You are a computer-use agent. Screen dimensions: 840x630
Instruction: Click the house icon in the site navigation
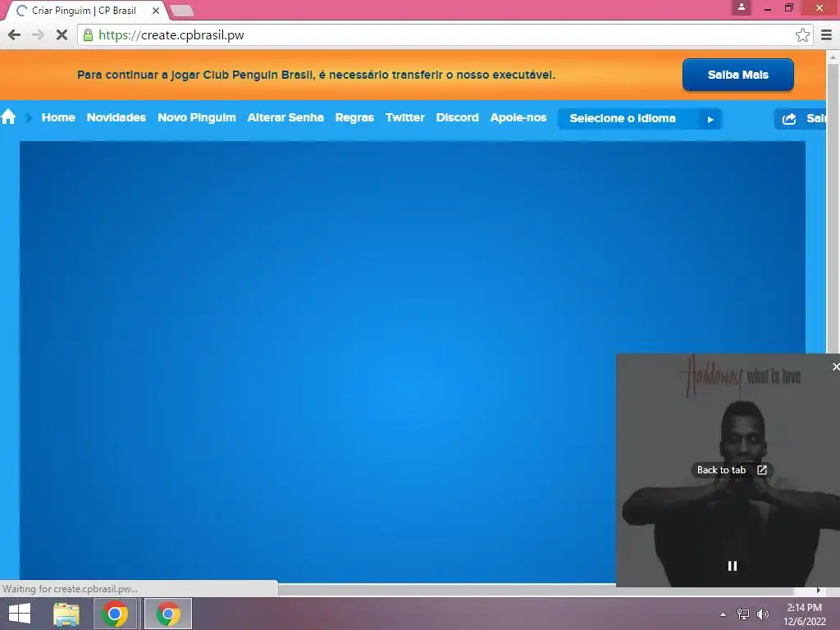[8, 116]
